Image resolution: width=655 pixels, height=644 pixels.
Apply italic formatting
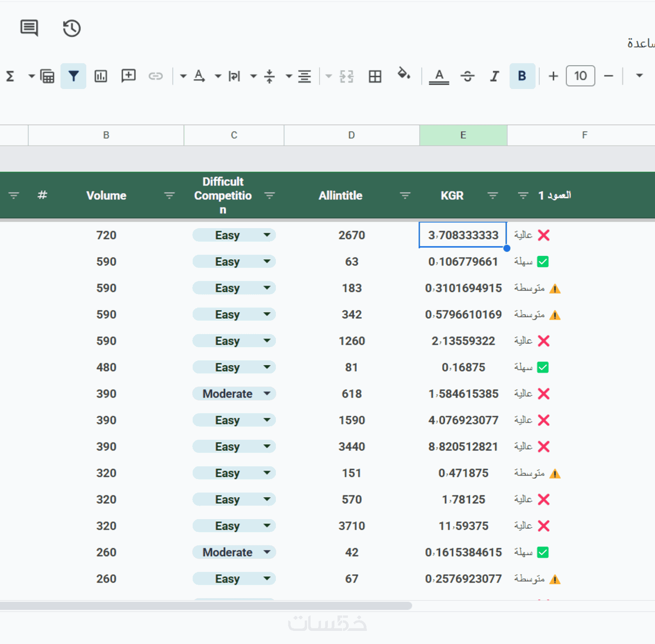(x=494, y=76)
